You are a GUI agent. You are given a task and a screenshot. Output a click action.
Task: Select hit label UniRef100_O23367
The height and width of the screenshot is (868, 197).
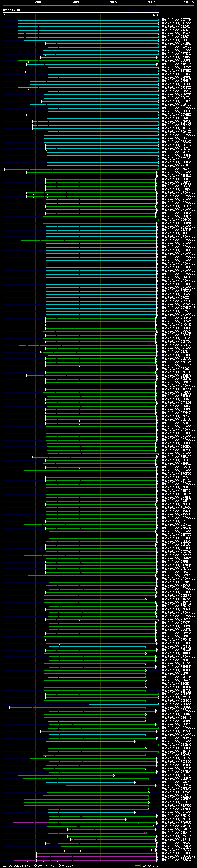tap(177, 142)
